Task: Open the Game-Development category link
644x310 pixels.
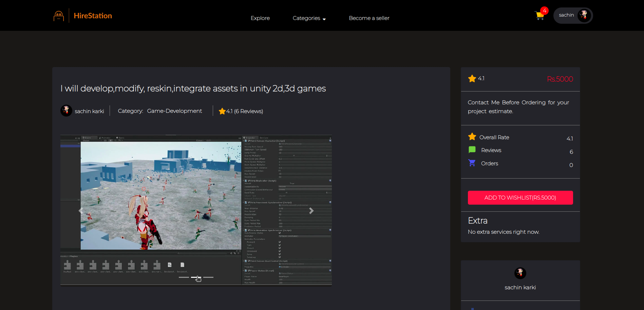Action: [174, 111]
